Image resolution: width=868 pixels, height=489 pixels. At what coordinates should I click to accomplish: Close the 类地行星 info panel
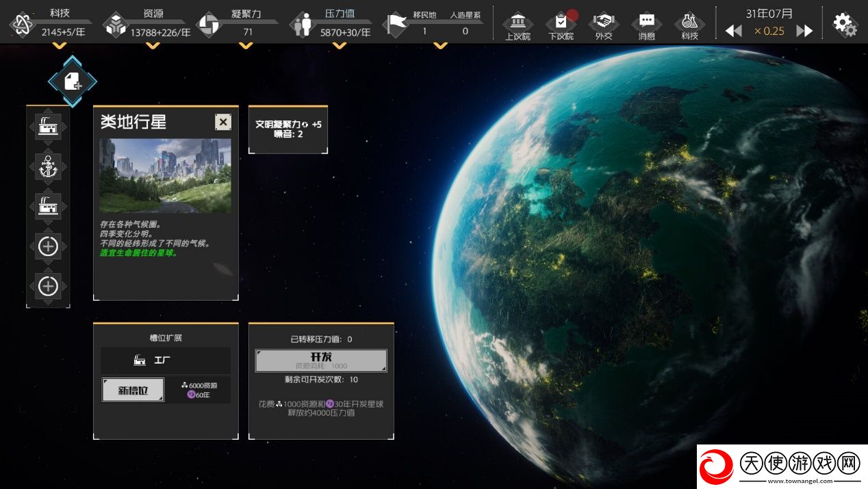(223, 122)
